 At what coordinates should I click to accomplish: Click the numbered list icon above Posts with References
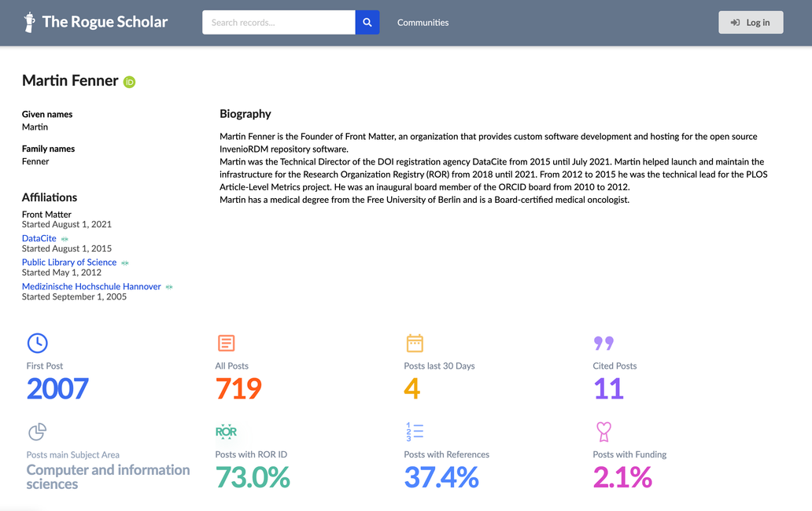(415, 432)
